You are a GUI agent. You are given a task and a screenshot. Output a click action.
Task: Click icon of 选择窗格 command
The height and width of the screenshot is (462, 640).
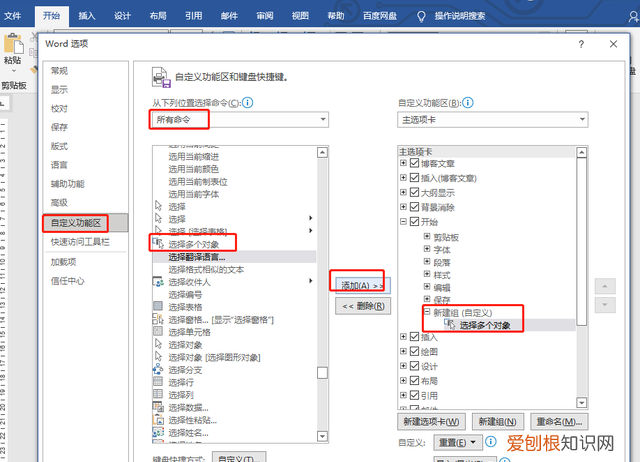(158, 319)
